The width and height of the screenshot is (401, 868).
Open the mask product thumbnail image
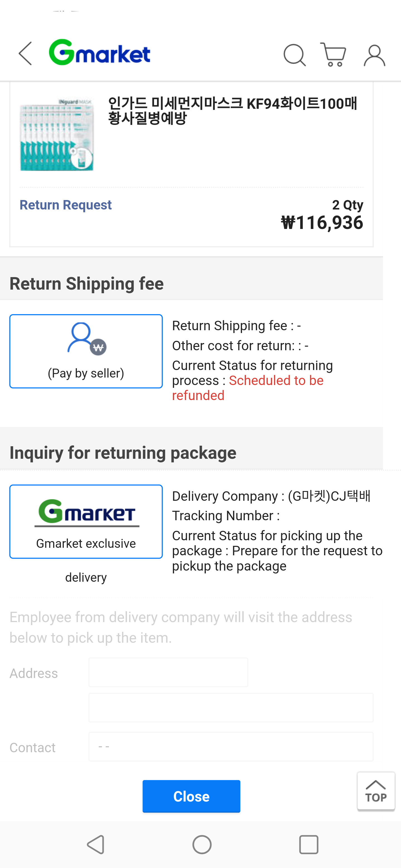point(57,134)
